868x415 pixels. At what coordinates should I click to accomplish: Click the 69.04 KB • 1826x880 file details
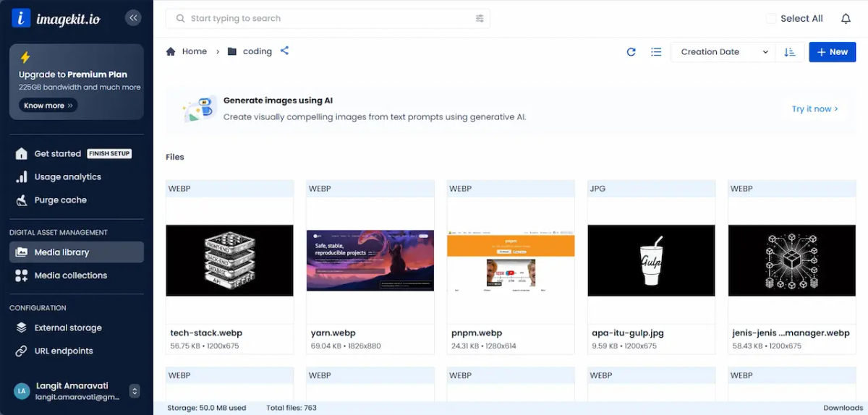coord(346,346)
